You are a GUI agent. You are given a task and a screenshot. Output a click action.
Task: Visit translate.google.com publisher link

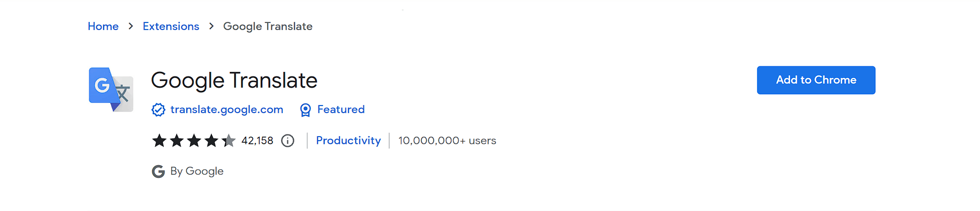click(x=227, y=110)
